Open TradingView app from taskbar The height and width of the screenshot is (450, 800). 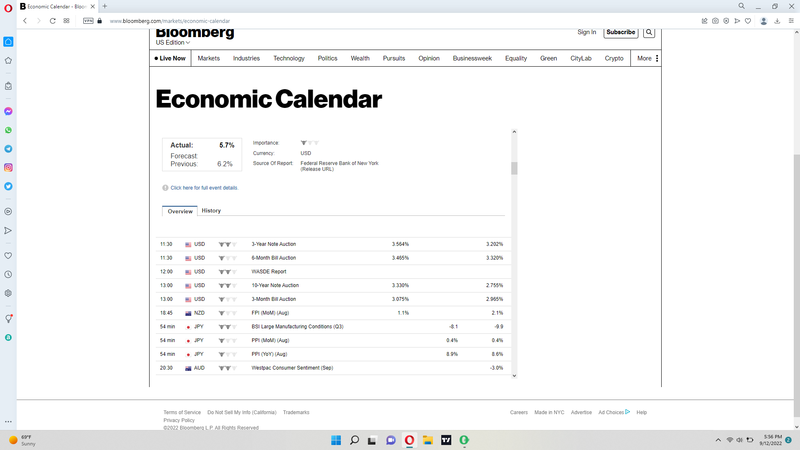(x=446, y=440)
